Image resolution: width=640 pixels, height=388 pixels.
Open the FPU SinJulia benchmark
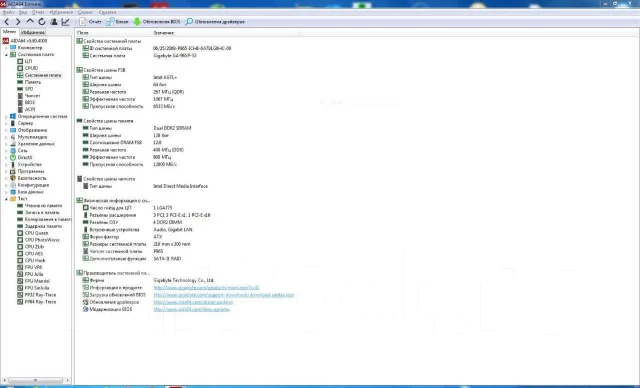coord(33,288)
